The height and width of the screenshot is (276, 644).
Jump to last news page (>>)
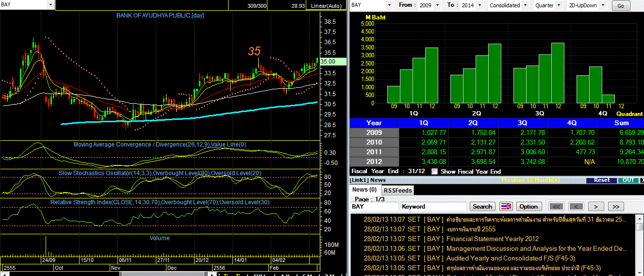[x=616, y=206]
